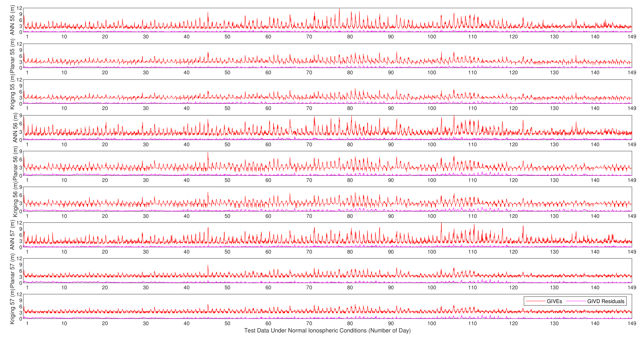
Task: Click the GIVD Residuals legend label
Action: click(606, 301)
